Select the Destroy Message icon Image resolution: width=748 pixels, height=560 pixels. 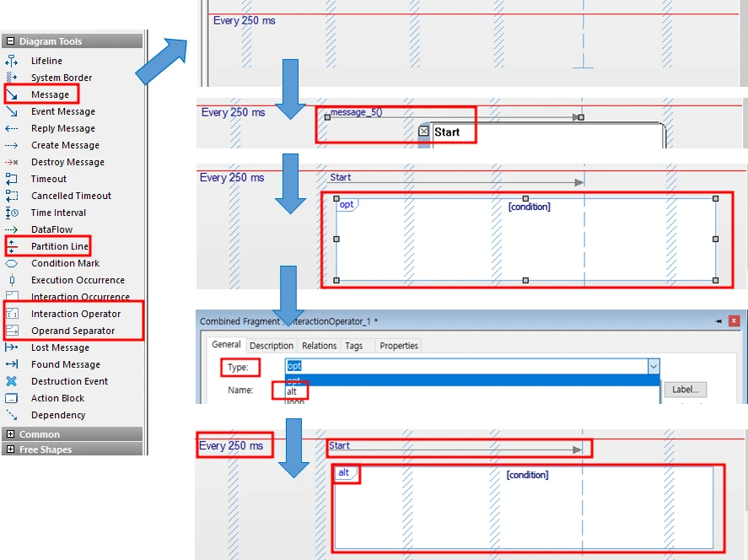pyautogui.click(x=12, y=162)
